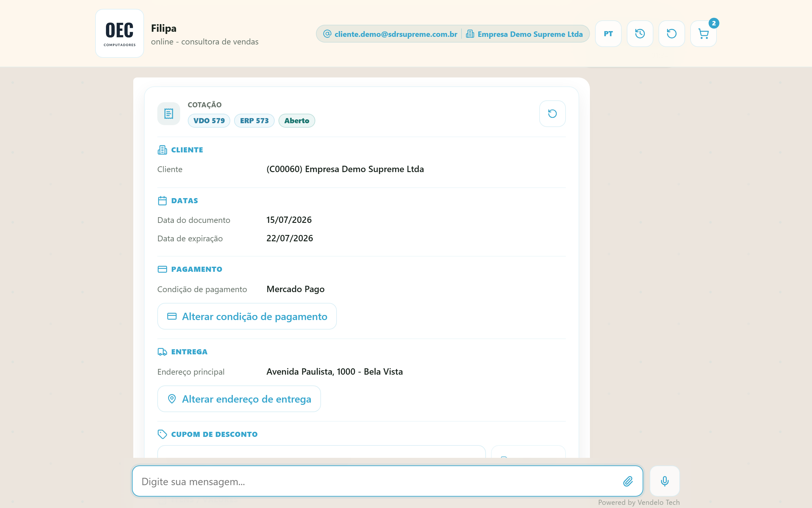
Task: Select the VDO 579 badge
Action: pyautogui.click(x=209, y=121)
